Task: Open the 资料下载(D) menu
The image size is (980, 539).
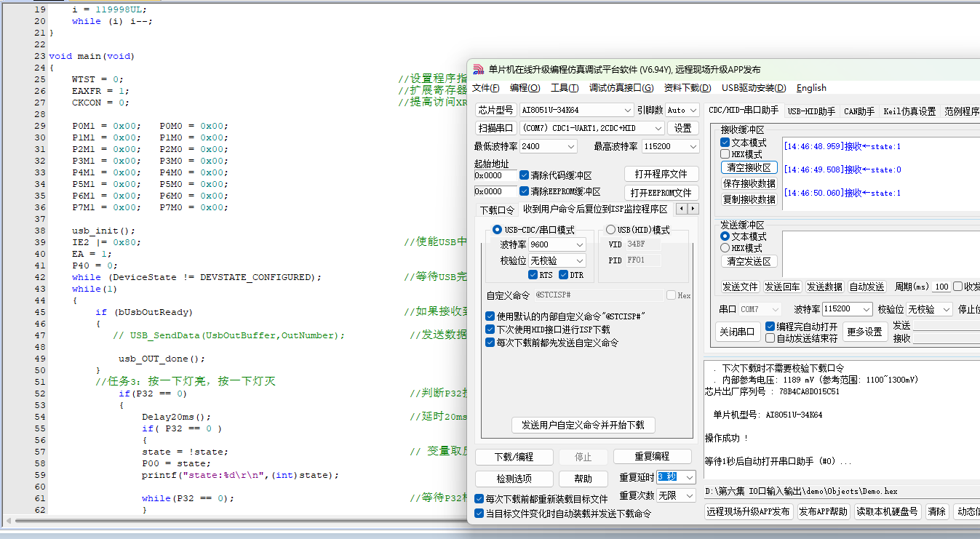Action: [688, 88]
